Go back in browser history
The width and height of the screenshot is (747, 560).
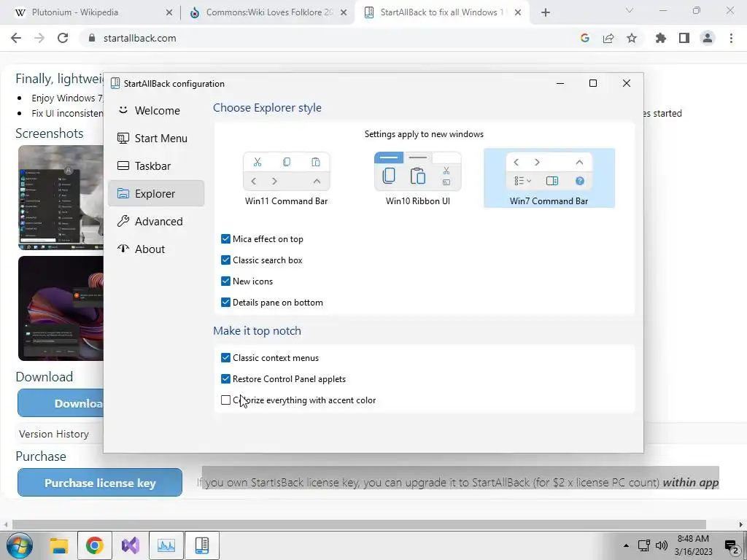pos(16,38)
